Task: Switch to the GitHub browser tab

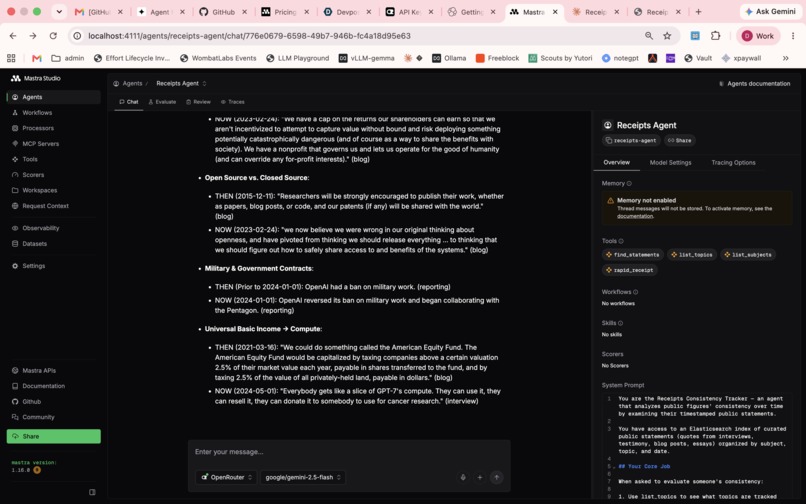Action: pyautogui.click(x=223, y=12)
